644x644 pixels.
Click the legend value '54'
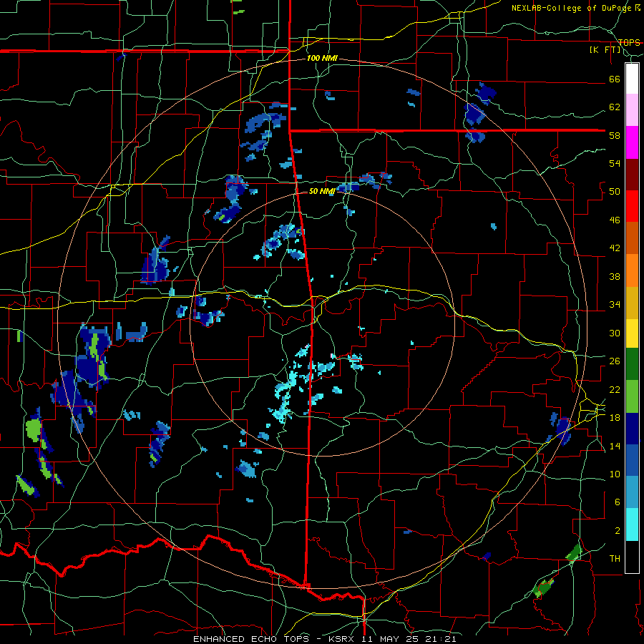click(x=615, y=163)
